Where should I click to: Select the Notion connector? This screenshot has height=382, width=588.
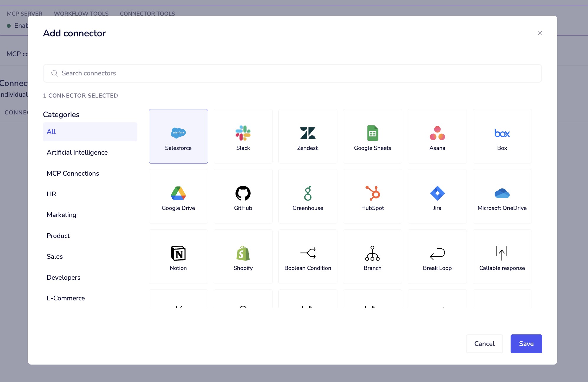click(178, 256)
